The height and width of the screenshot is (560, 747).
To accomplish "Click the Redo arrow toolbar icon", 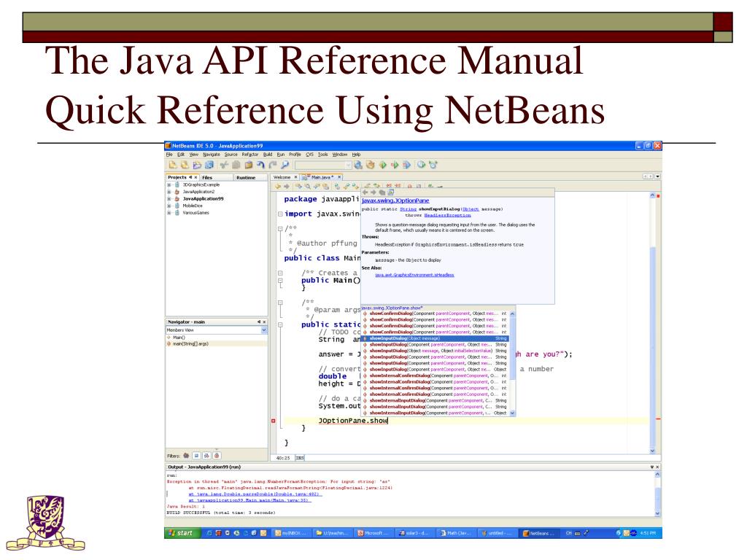I will pyautogui.click(x=273, y=166).
